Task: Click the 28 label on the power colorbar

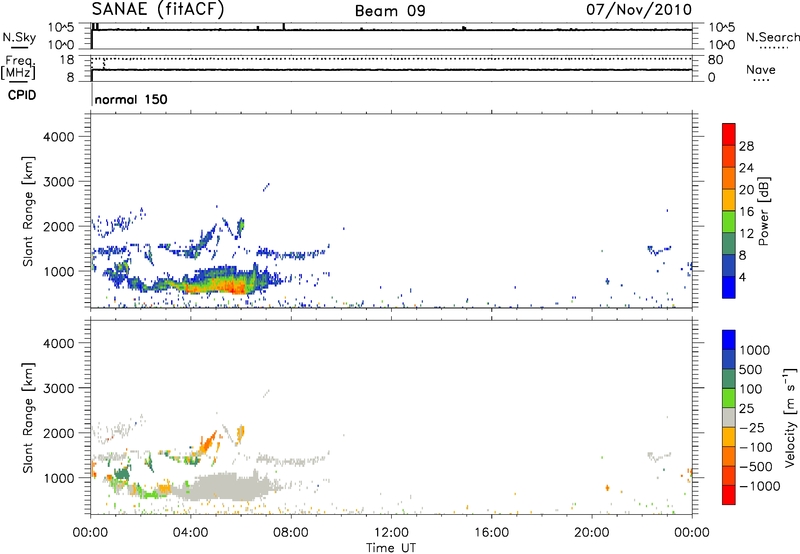Action: click(746, 146)
